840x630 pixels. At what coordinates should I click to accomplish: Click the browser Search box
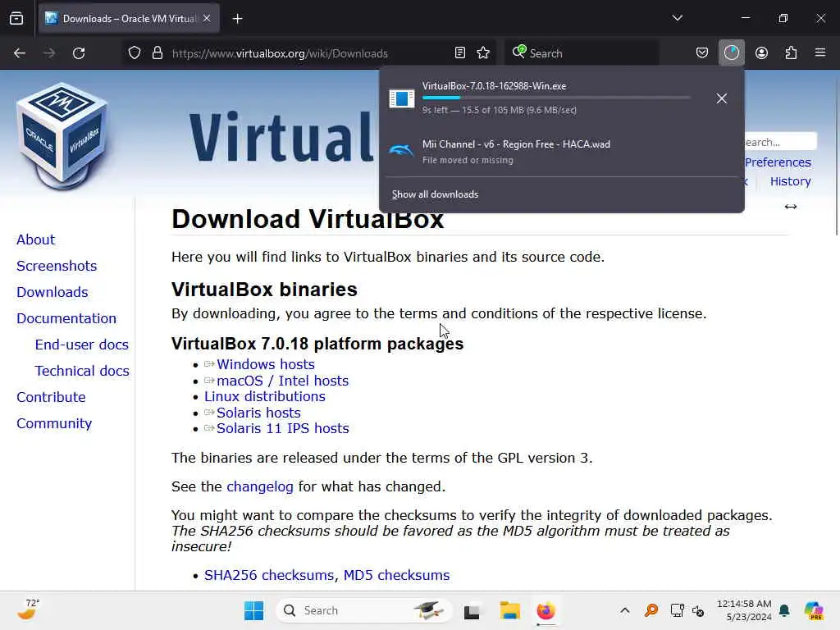(x=582, y=53)
